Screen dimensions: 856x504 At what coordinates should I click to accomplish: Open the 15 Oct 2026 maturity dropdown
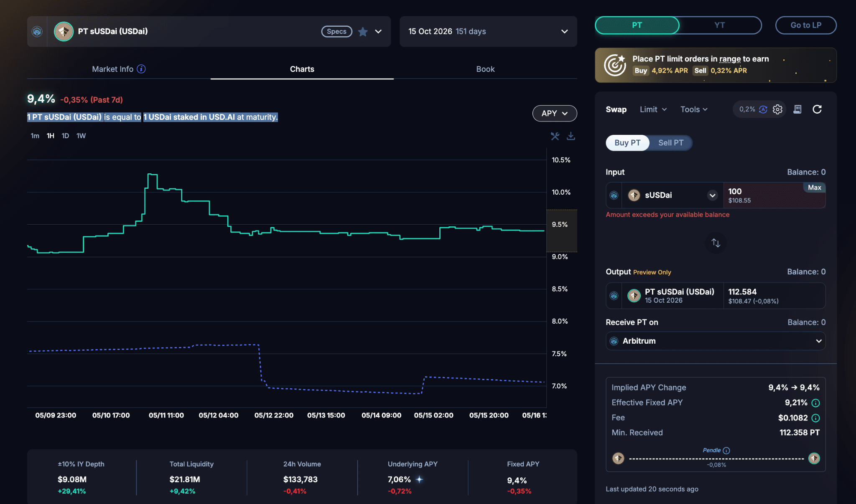pos(488,31)
